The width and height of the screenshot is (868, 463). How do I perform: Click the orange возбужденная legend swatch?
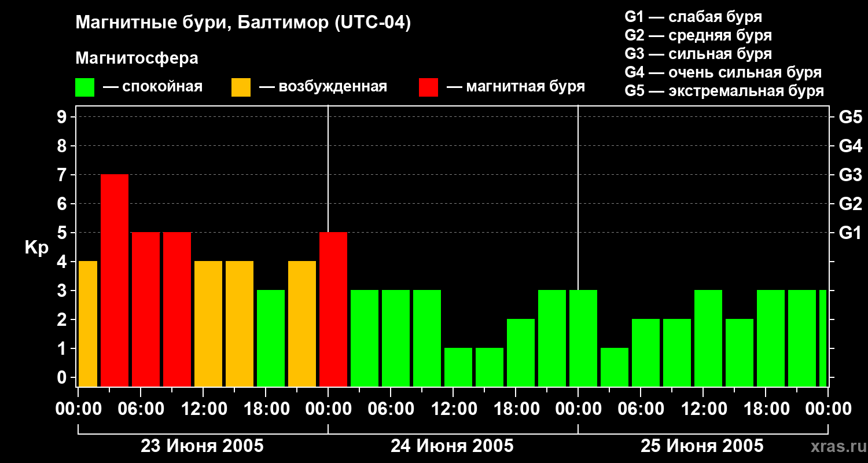pyautogui.click(x=241, y=87)
